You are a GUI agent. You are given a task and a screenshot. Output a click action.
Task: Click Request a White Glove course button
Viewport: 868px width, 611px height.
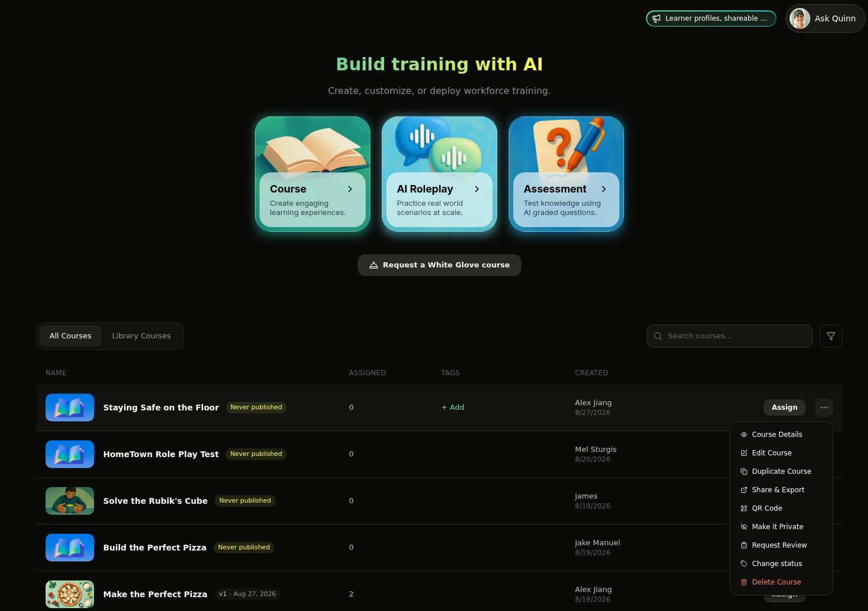[439, 265]
